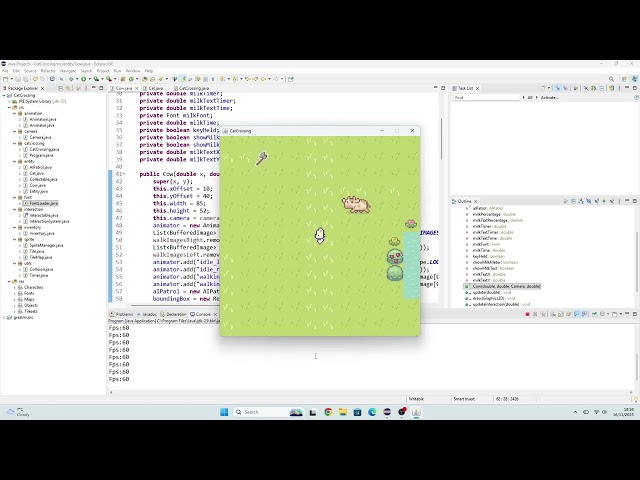Open the Source menu

click(30, 71)
